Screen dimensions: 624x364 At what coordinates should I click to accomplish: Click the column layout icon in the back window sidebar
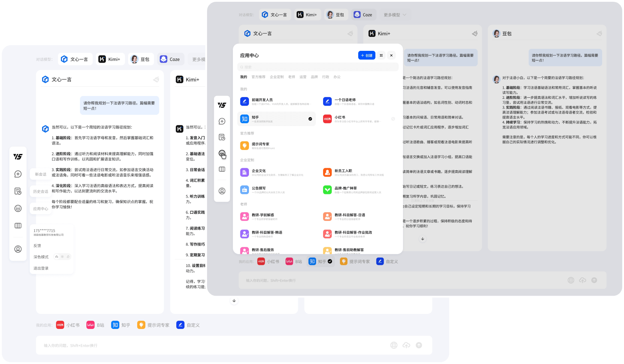tap(18, 225)
